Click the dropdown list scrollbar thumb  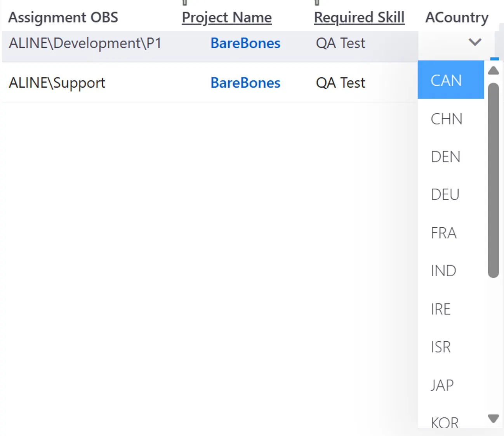(x=493, y=180)
